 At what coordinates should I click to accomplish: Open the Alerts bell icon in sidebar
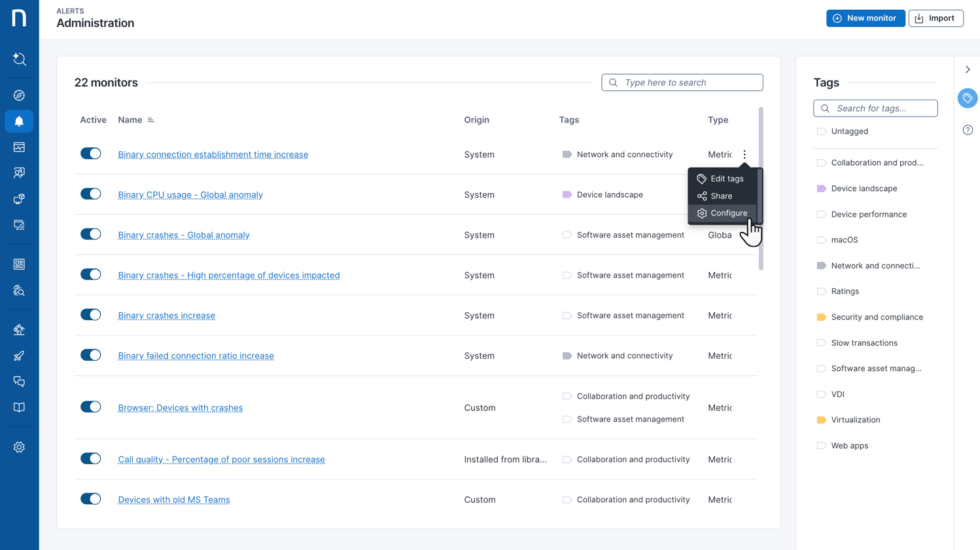19,121
